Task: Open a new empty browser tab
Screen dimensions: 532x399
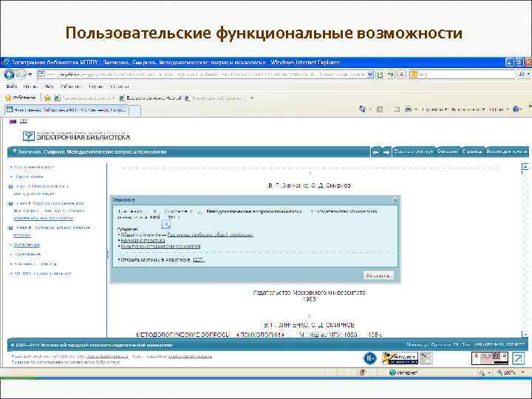Action: tap(135, 110)
